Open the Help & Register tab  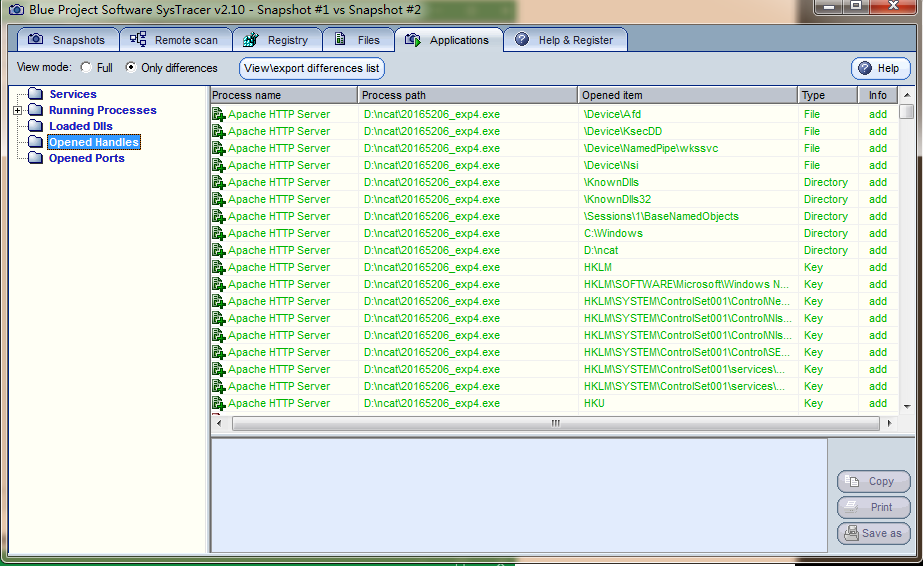click(x=565, y=40)
